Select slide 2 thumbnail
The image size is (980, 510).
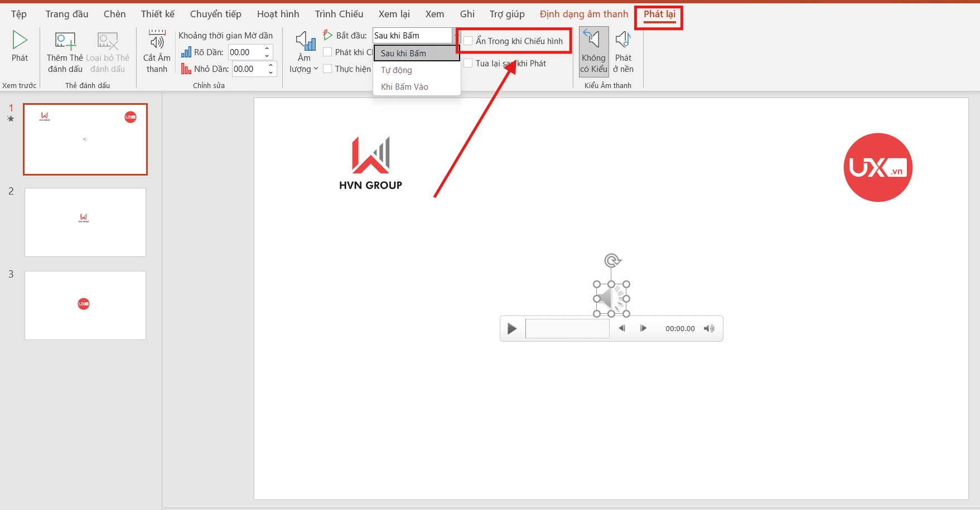coord(85,222)
